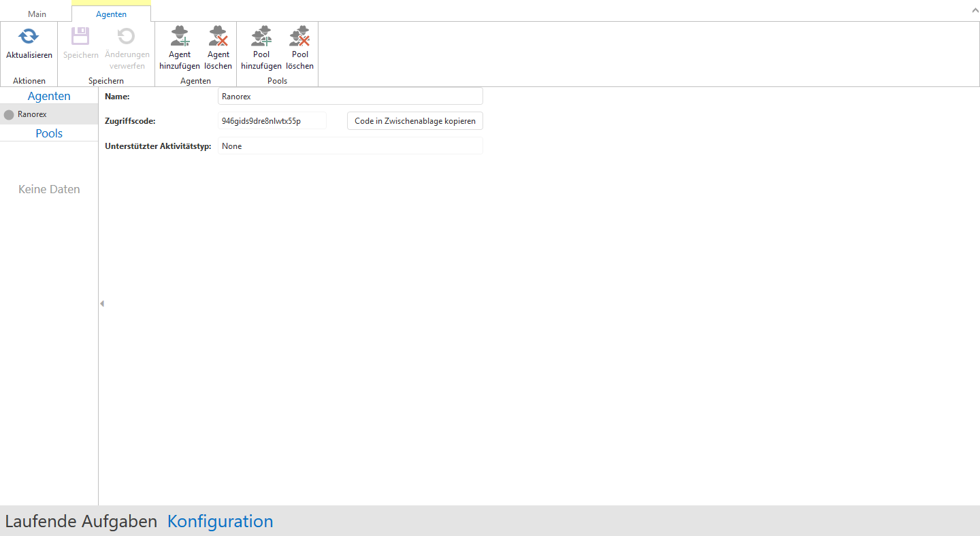Collapse the left panel splitter arrow
This screenshot has width=980, height=536.
[x=101, y=303]
